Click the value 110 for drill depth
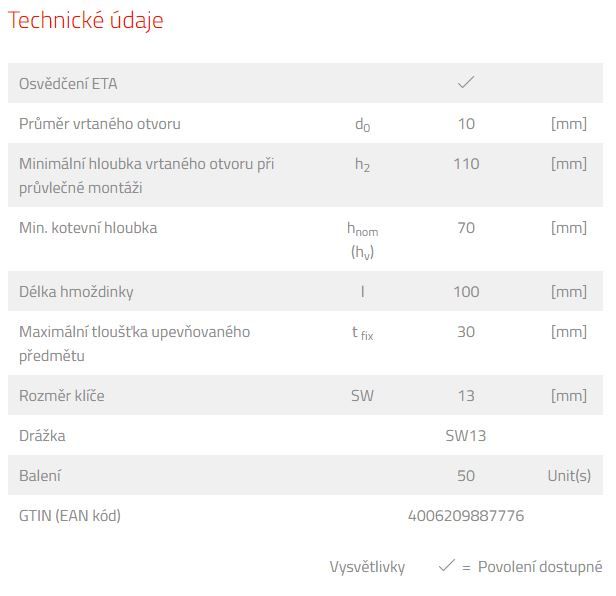The image size is (616, 596). (x=466, y=164)
